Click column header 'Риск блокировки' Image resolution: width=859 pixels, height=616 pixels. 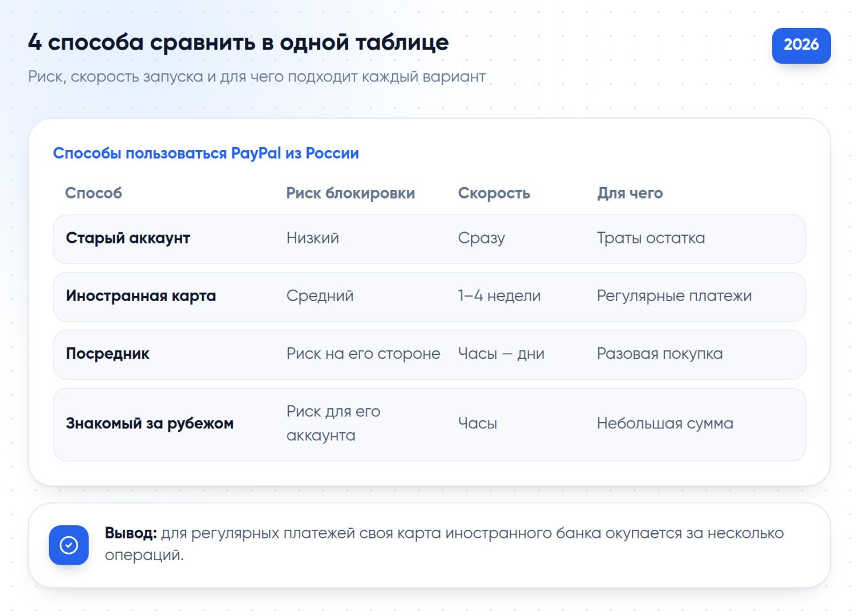point(350,193)
